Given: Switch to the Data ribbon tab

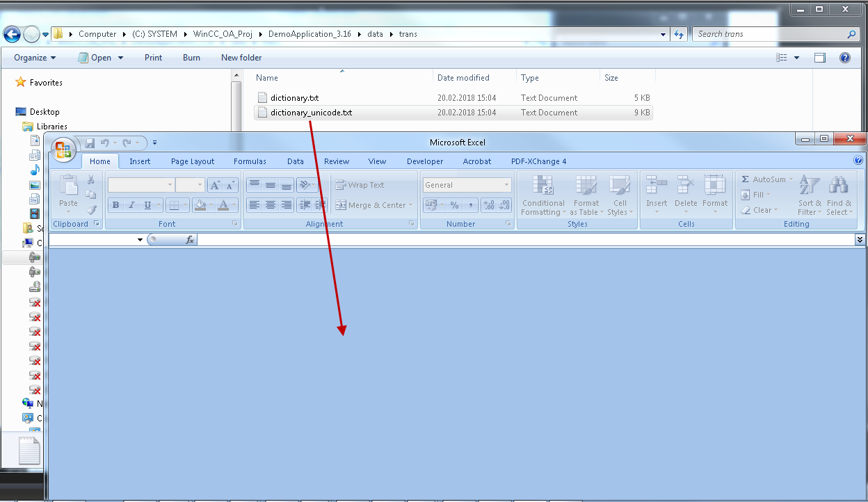Looking at the screenshot, I should tap(296, 161).
